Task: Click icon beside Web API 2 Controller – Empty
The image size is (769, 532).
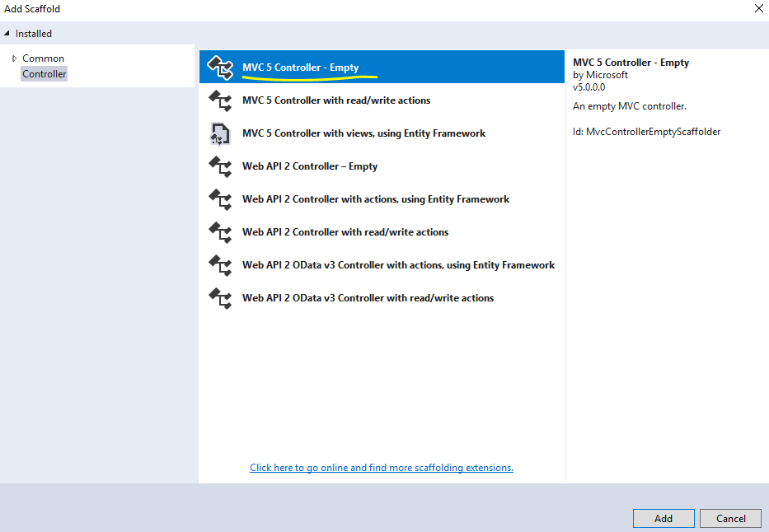Action: [x=220, y=166]
